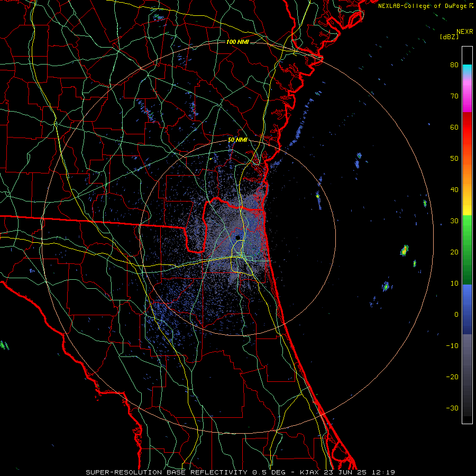Click the NEXR label above color scale
Image resolution: width=476 pixels, height=476 pixels.
465,32
